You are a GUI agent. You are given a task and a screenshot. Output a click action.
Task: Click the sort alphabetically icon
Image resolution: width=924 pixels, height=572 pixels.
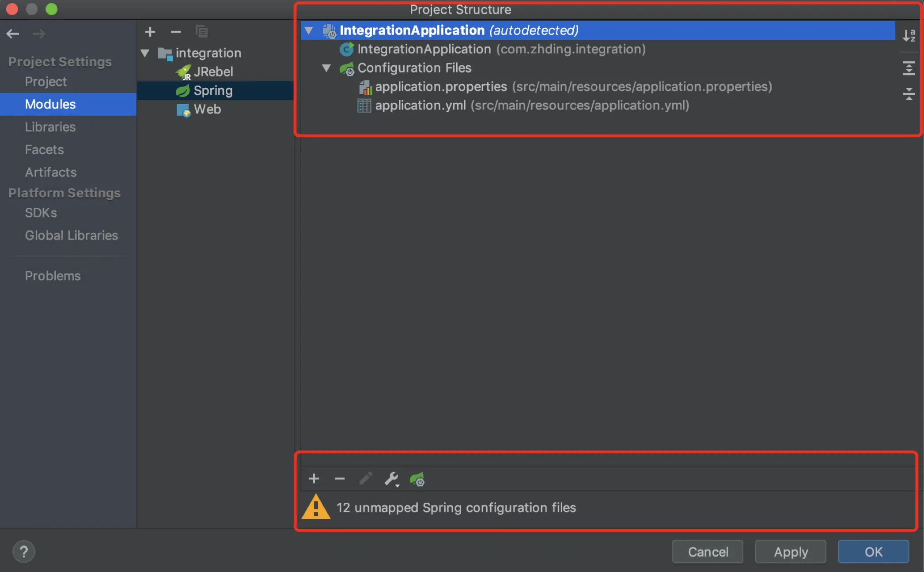pos(909,35)
